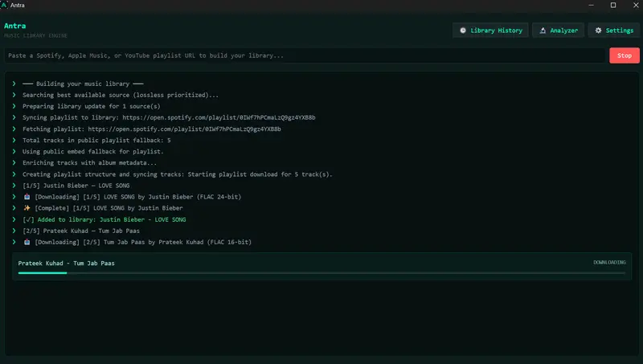Minimize the Antra window
The width and height of the screenshot is (643, 364).
(585, 6)
